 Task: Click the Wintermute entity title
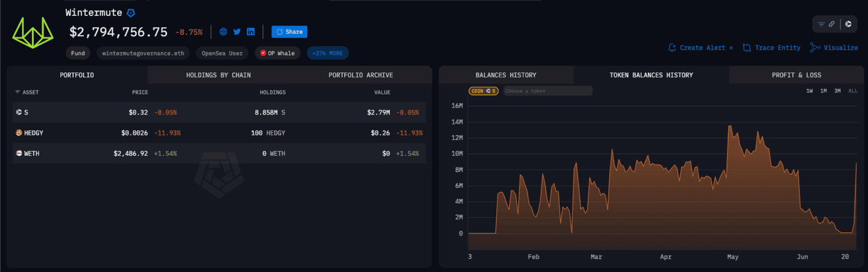[x=94, y=12]
